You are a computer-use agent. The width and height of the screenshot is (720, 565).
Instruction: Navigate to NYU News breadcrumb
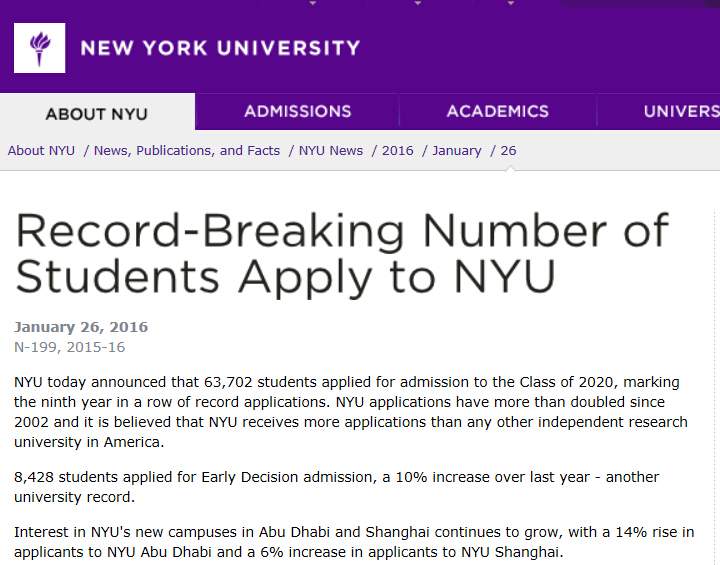pyautogui.click(x=331, y=151)
